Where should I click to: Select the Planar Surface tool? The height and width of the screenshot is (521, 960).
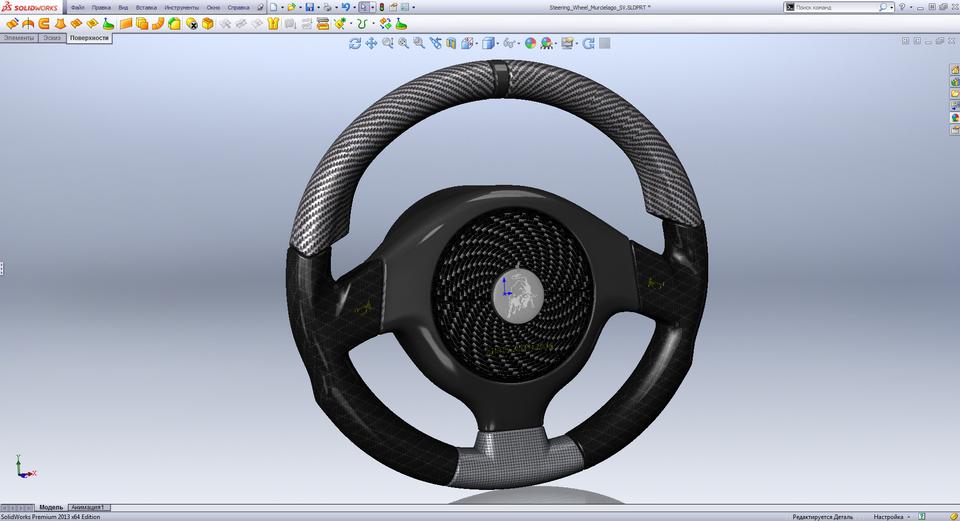tap(126, 24)
